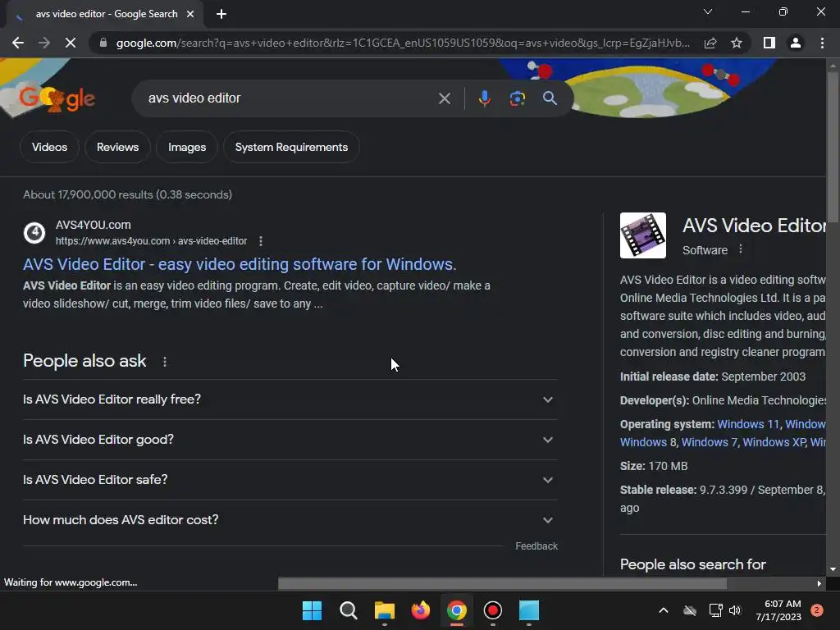Open notification center badge
The image size is (840, 630).
(817, 610)
